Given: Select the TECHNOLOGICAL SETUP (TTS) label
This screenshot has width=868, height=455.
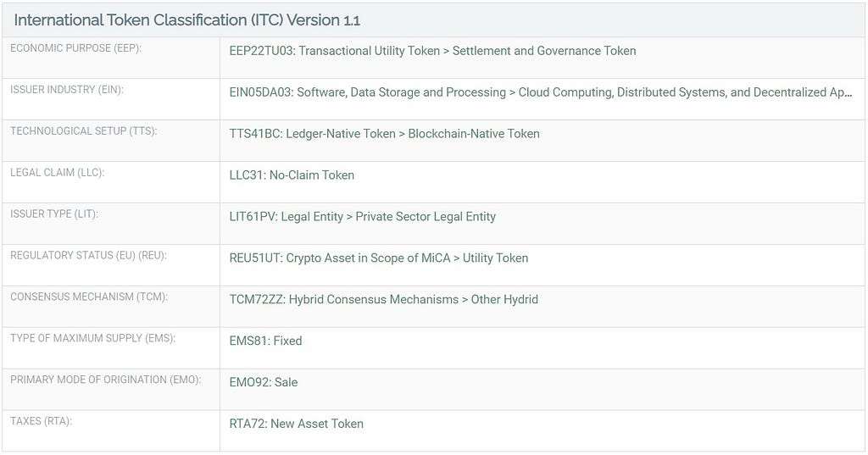Looking at the screenshot, I should tap(84, 131).
